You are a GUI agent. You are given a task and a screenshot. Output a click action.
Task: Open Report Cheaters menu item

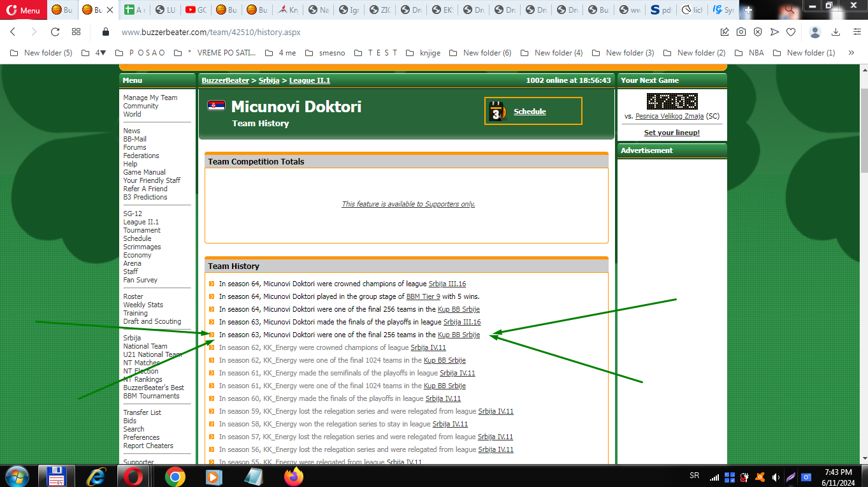pyautogui.click(x=148, y=446)
